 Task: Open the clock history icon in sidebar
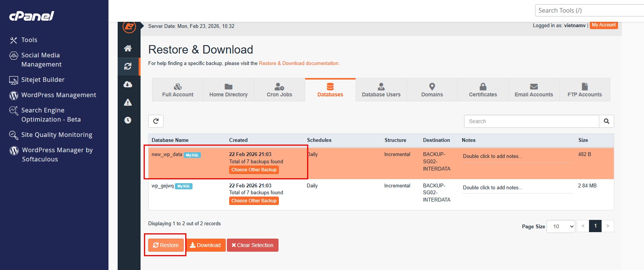click(128, 120)
